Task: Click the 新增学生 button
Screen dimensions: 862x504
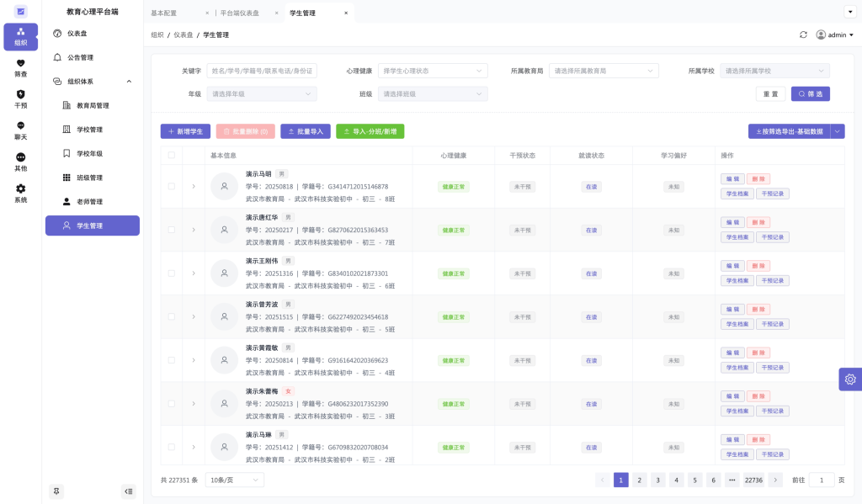Action: click(x=185, y=131)
